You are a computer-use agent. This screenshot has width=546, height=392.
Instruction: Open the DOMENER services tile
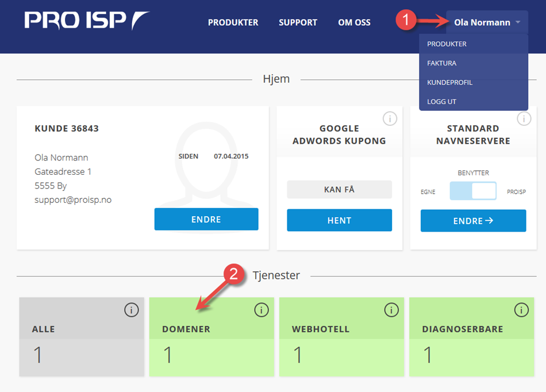tap(212, 337)
